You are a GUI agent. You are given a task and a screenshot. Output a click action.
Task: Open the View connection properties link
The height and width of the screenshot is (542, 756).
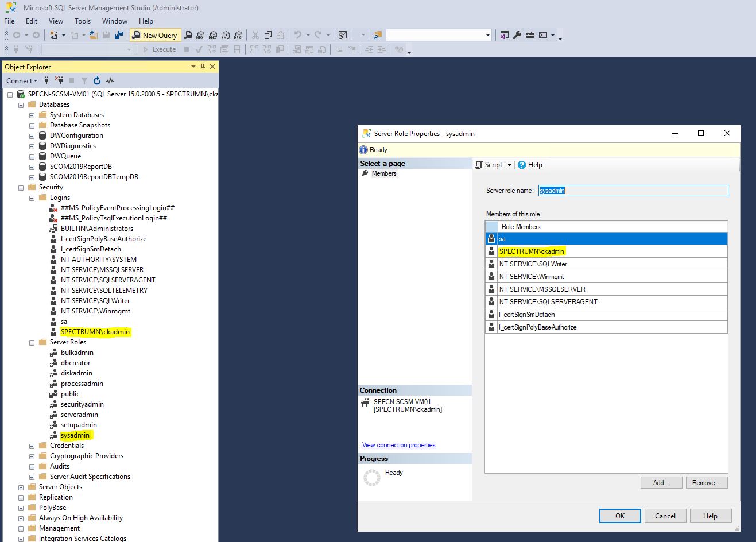[x=398, y=444]
